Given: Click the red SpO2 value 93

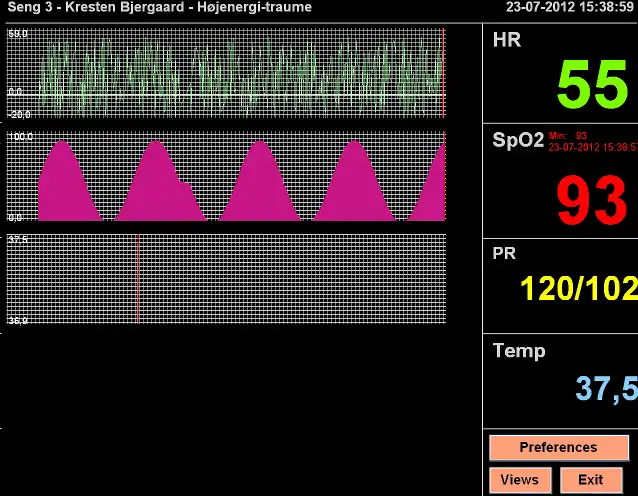Looking at the screenshot, I should tap(591, 201).
